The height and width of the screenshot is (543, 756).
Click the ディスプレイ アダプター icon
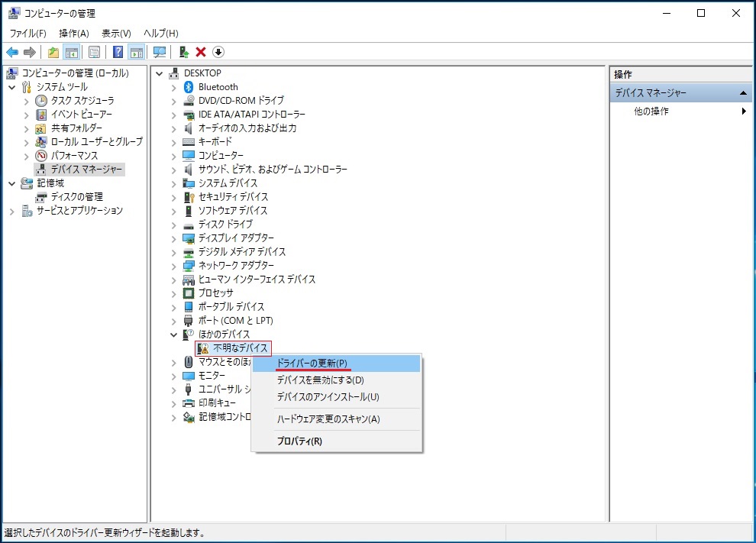coord(189,238)
